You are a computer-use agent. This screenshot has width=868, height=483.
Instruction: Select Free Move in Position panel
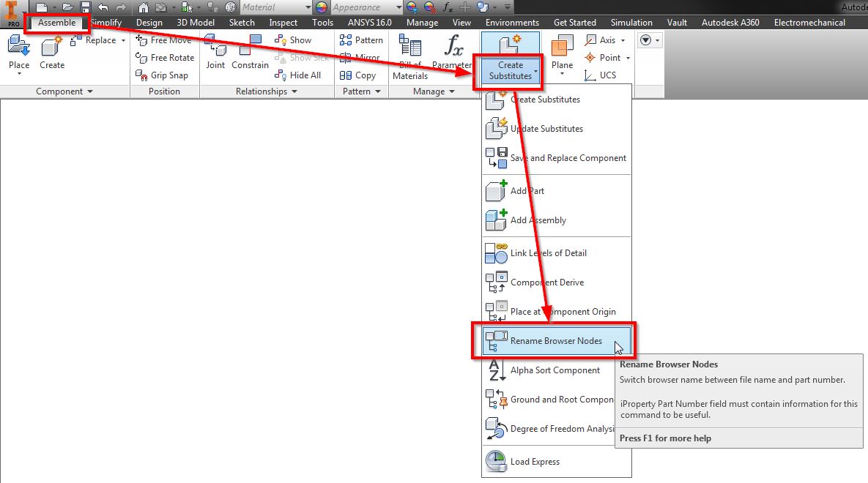click(164, 40)
